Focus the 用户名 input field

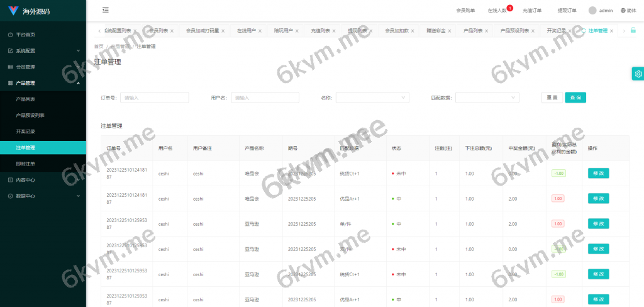coord(265,98)
